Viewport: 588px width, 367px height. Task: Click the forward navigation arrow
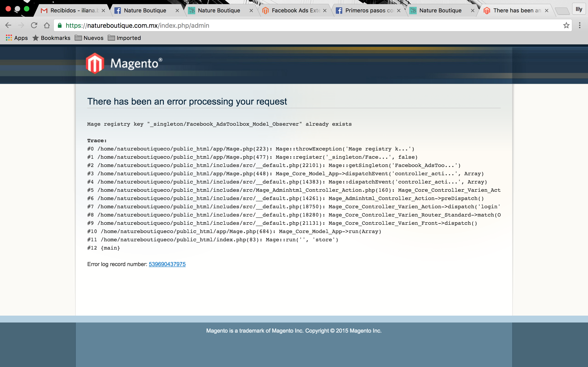coord(20,25)
